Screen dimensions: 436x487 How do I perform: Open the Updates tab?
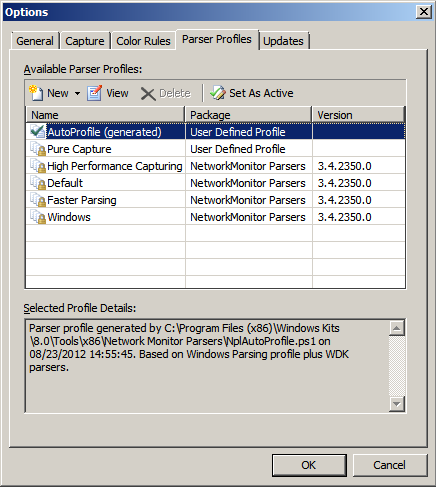283,41
